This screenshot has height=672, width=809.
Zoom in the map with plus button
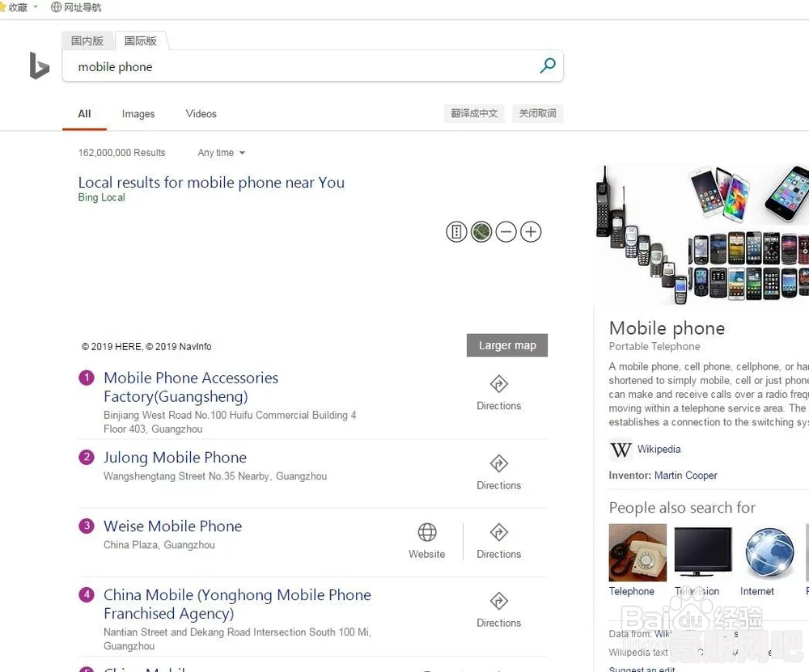(x=531, y=232)
